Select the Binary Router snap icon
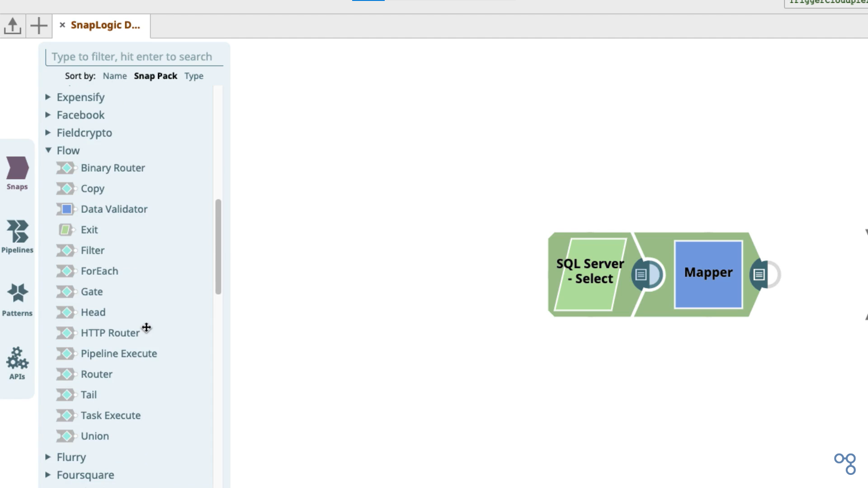 [x=66, y=168]
